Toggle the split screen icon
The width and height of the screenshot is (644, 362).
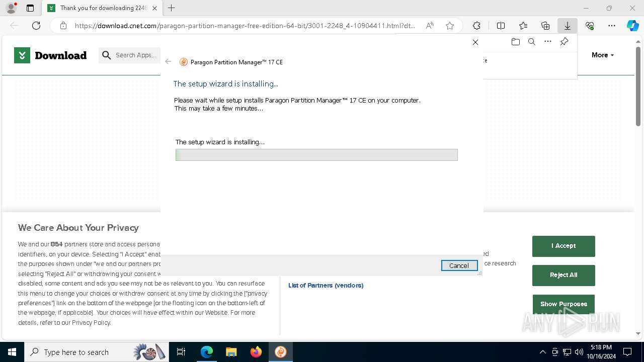501,26
